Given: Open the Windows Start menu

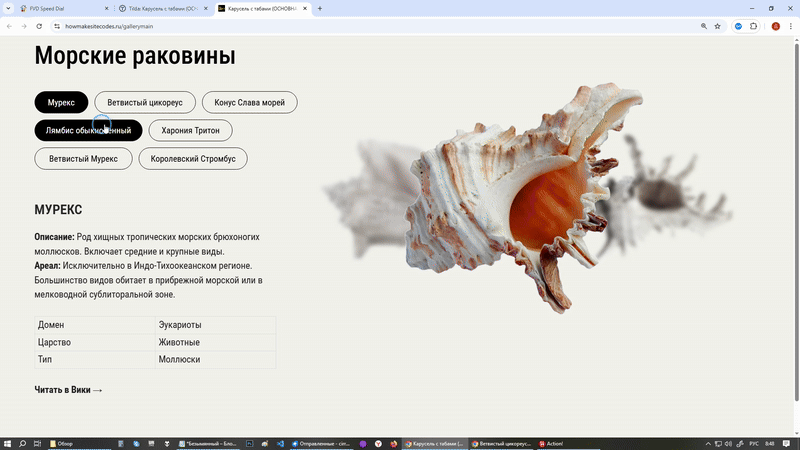Looking at the screenshot, I should pyautogui.click(x=7, y=444).
